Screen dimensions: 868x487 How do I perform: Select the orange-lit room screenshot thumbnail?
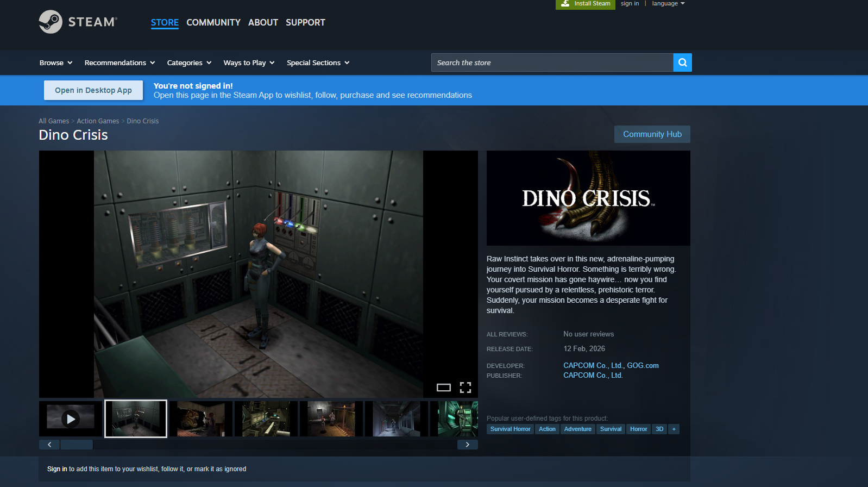click(331, 419)
